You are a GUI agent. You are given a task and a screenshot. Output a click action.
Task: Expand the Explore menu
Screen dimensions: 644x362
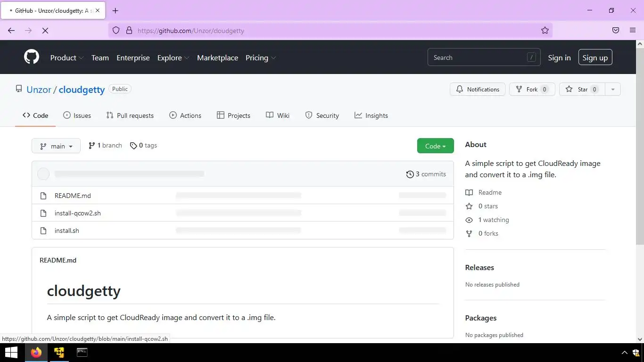pos(173,58)
